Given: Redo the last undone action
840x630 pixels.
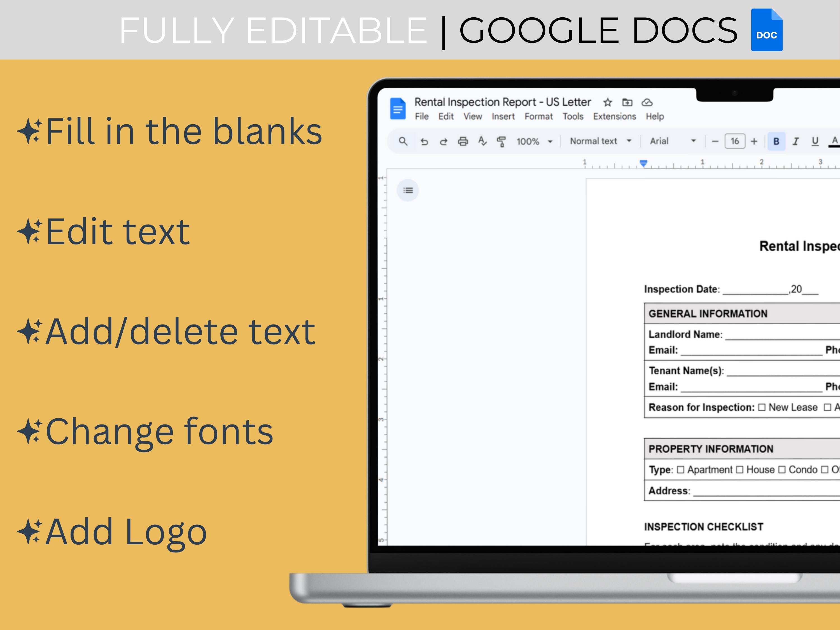Looking at the screenshot, I should [x=443, y=142].
